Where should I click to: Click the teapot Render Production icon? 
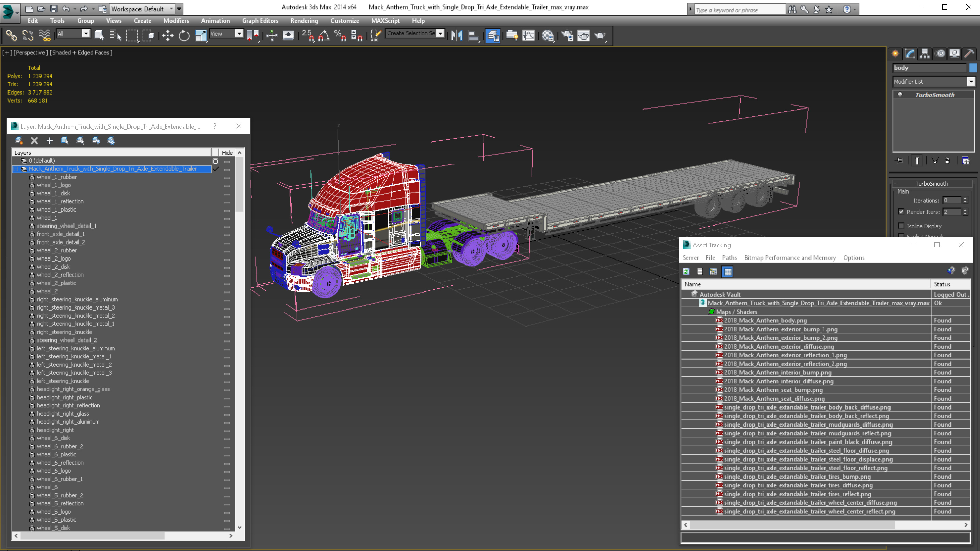tap(600, 35)
